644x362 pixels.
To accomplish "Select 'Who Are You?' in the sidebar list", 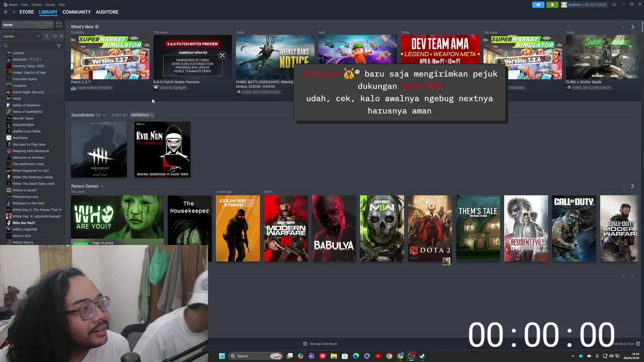I will point(24,223).
